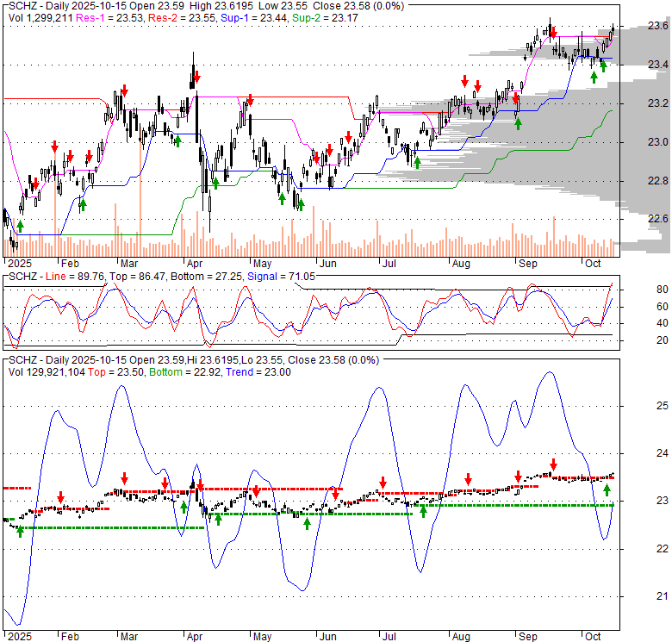This screenshot has height=642, width=672.
Task: Select the Feb label on the top chart's time axis
Action: pyautogui.click(x=70, y=264)
